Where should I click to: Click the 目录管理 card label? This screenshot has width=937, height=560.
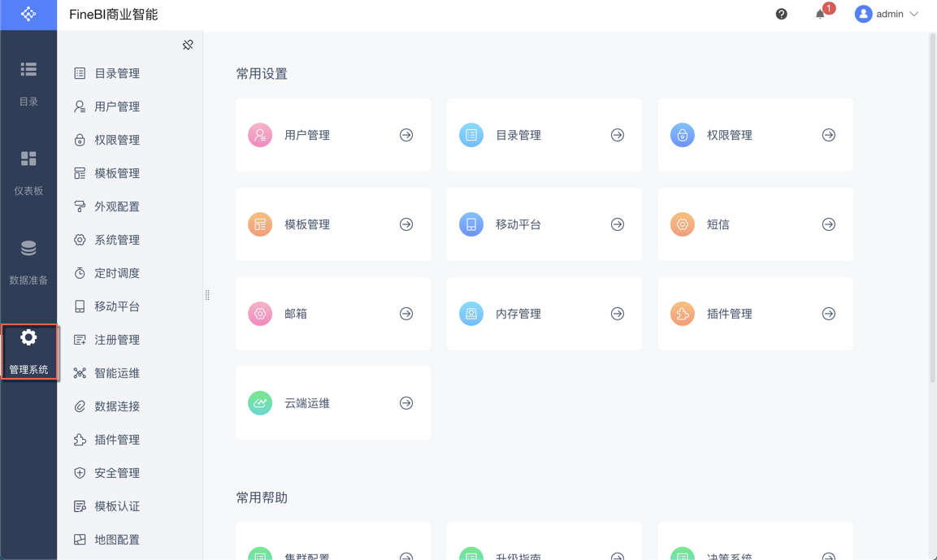pyautogui.click(x=518, y=135)
